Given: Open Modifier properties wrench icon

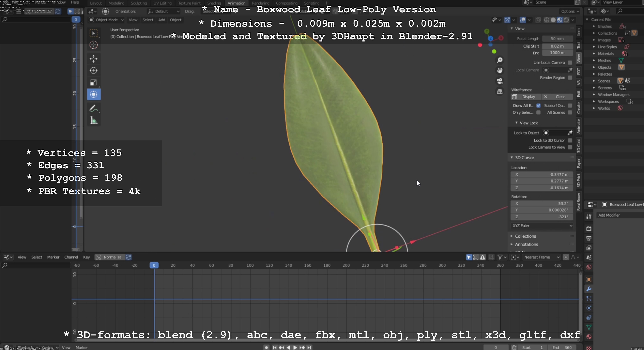Looking at the screenshot, I should (589, 289).
